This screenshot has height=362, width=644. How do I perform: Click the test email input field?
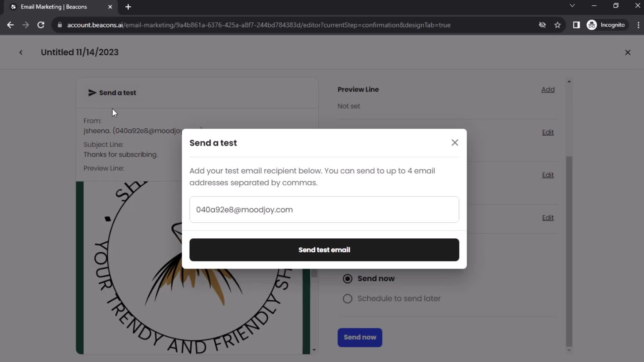(325, 210)
